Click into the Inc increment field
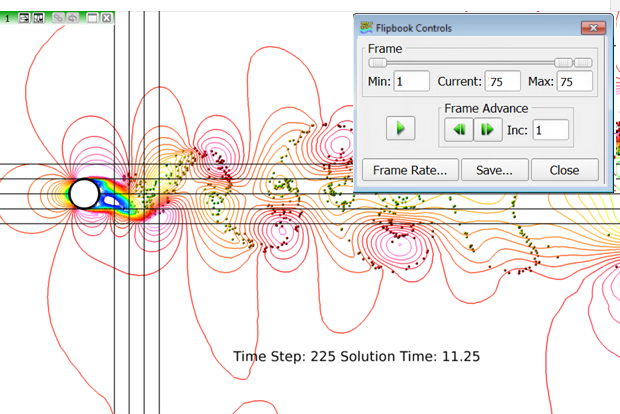 tap(550, 129)
